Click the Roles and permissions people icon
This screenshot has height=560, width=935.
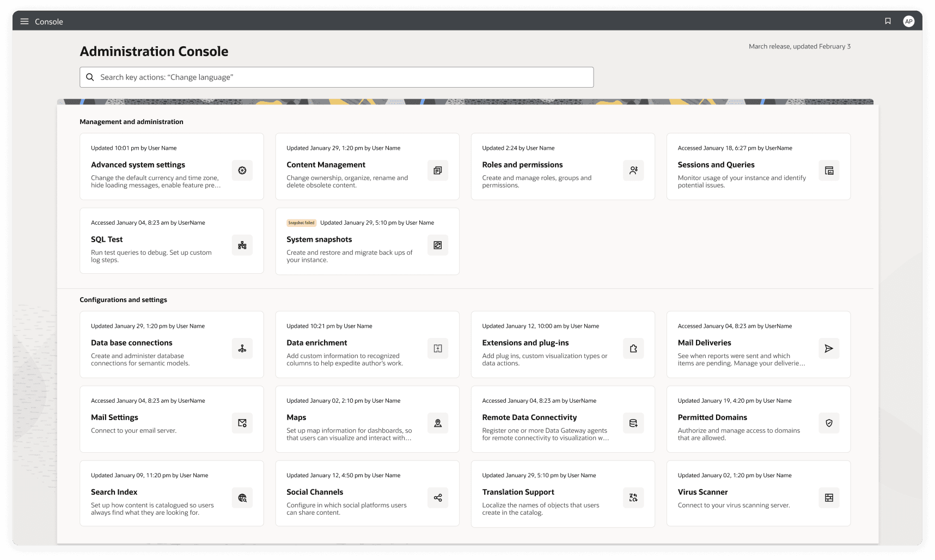633,170
